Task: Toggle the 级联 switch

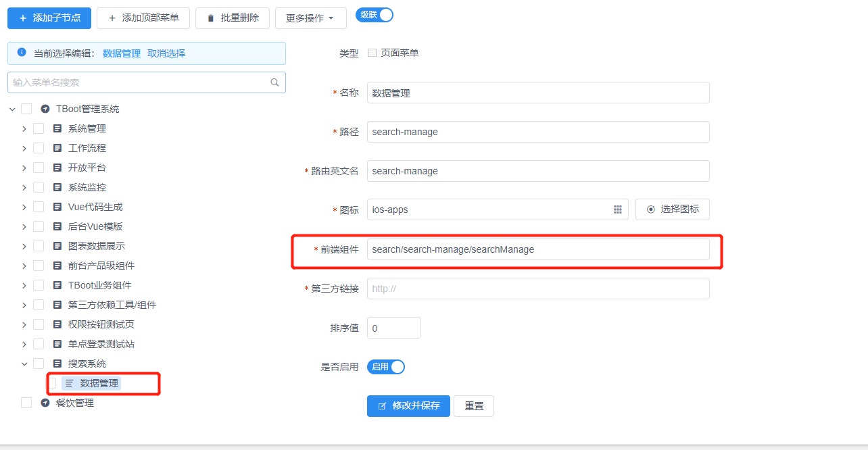Action: (x=375, y=15)
